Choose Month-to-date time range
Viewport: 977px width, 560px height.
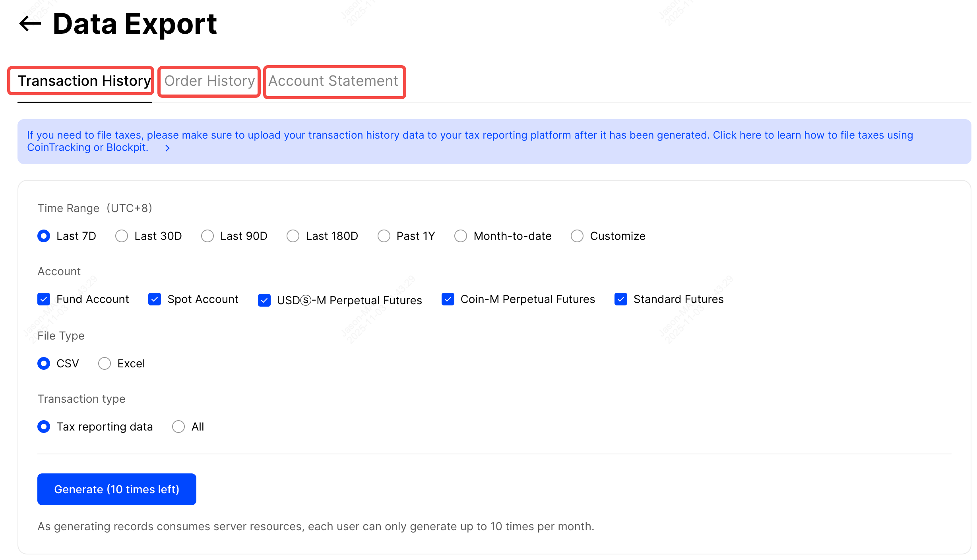coord(461,236)
